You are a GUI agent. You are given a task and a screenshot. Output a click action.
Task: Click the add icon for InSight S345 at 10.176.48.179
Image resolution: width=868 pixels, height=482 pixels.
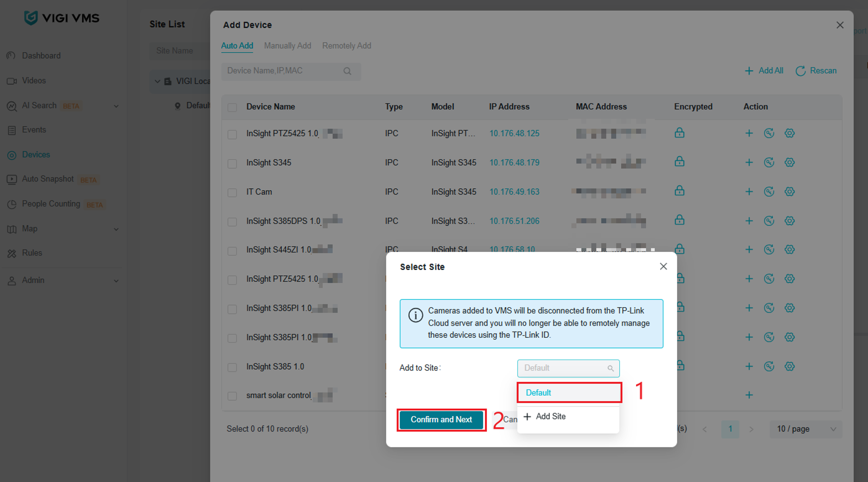(749, 162)
